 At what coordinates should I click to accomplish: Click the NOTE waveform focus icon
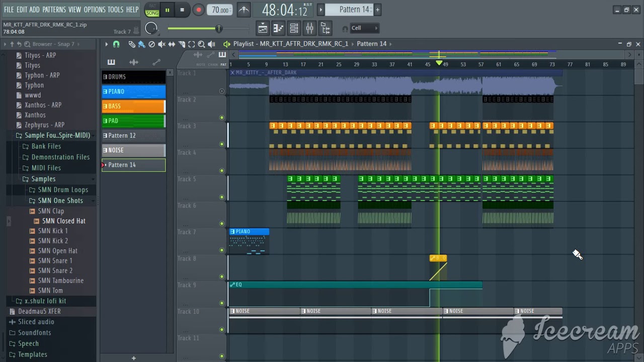pos(198,55)
